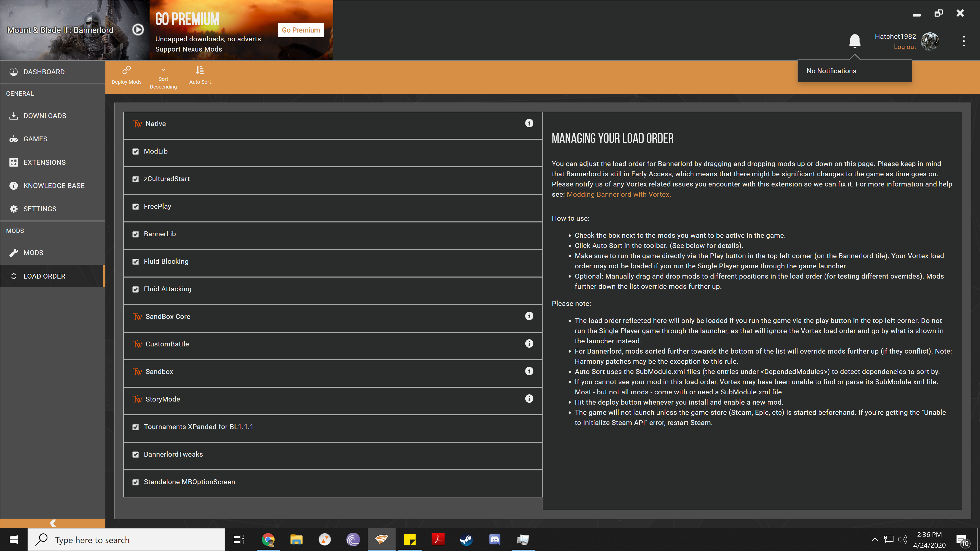Uncheck Tournaments XPanded-for-BL1.1.1
Screen dimensions: 980x551
(136, 427)
